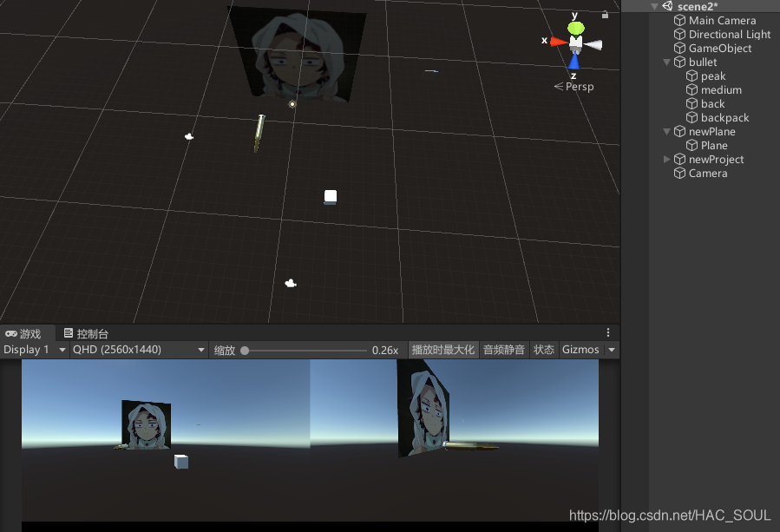Collapse the scene2 hierarchy root
780x532 pixels.
[x=655, y=6]
